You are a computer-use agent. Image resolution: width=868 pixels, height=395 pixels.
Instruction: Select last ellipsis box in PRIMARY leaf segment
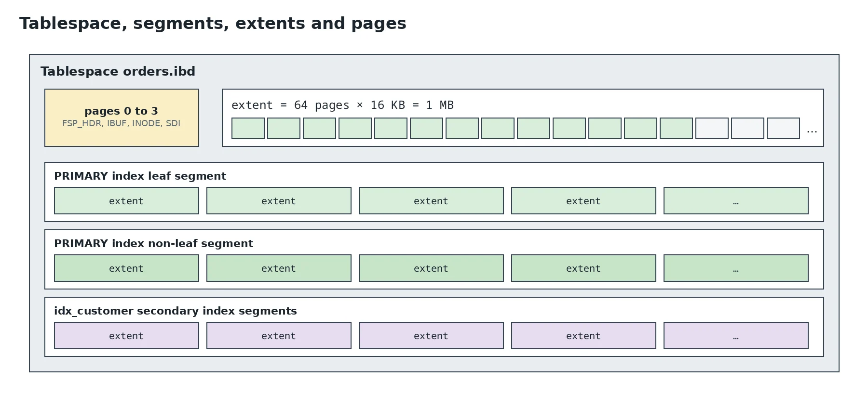click(x=736, y=200)
